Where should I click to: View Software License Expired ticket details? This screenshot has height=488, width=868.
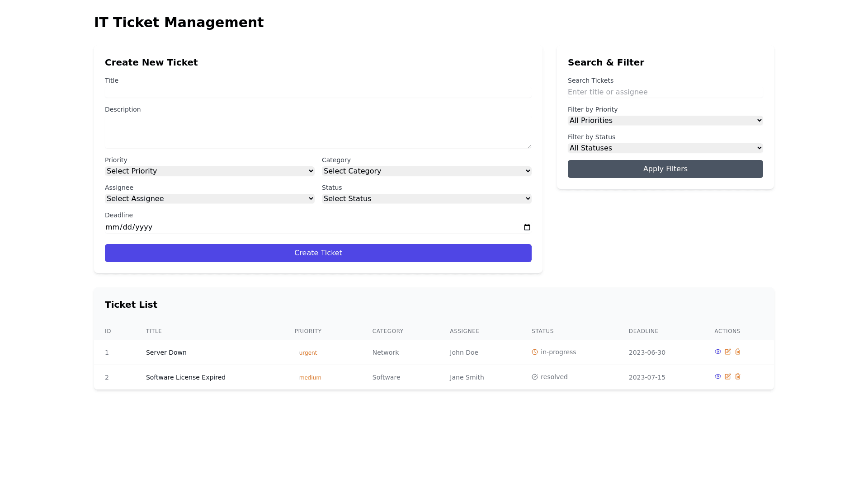(x=717, y=376)
